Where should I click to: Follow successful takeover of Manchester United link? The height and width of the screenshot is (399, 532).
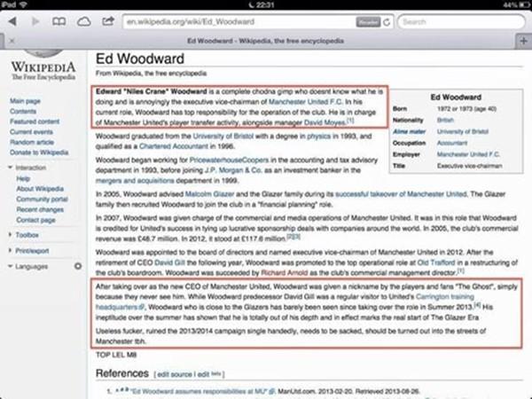[401, 194]
